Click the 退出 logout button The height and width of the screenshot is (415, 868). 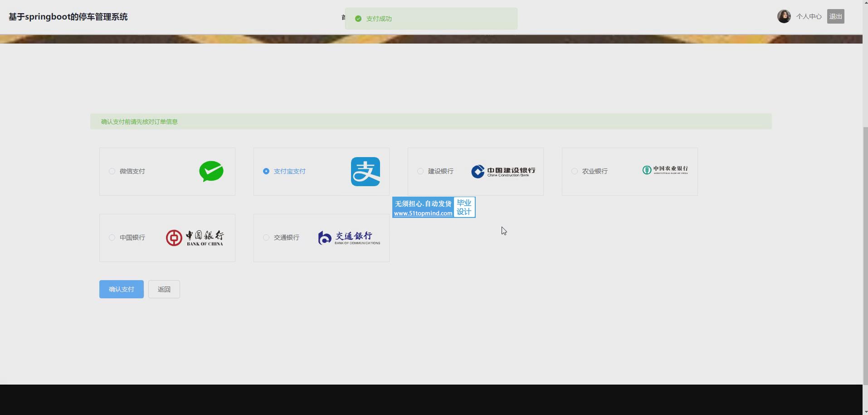[836, 16]
